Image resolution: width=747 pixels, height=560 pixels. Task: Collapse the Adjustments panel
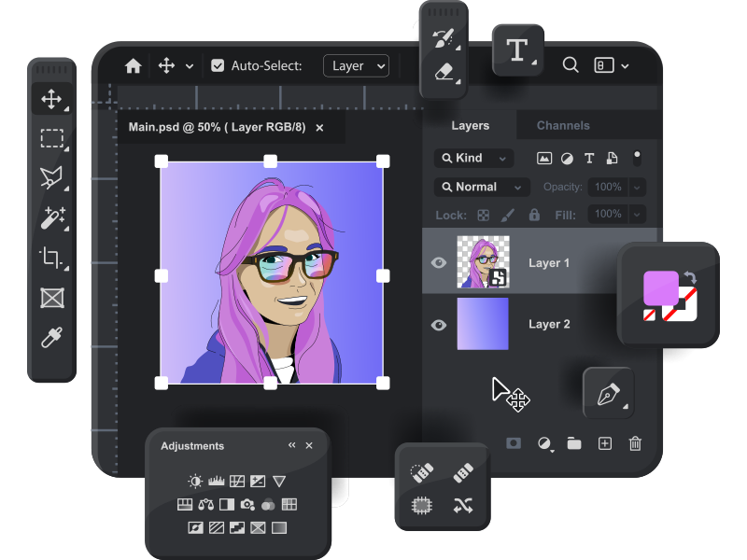291,445
